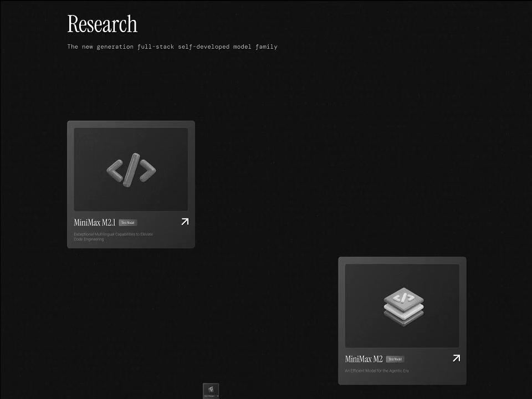
Task: Select the Research page heading
Action: (102, 24)
